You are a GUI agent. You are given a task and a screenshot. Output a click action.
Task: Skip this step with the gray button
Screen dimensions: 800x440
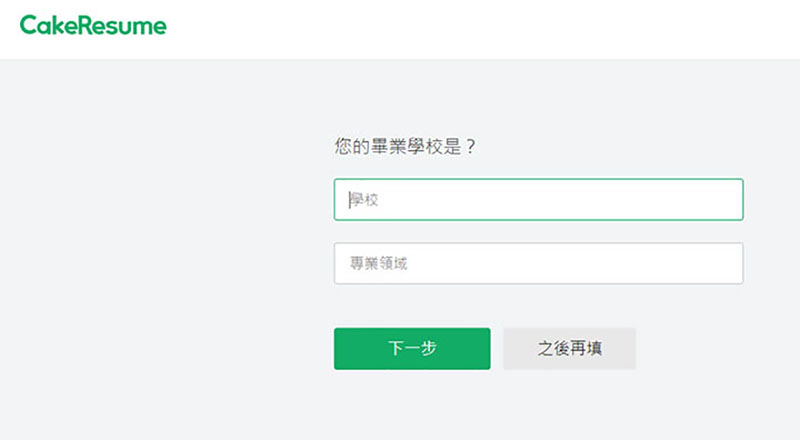coord(569,349)
